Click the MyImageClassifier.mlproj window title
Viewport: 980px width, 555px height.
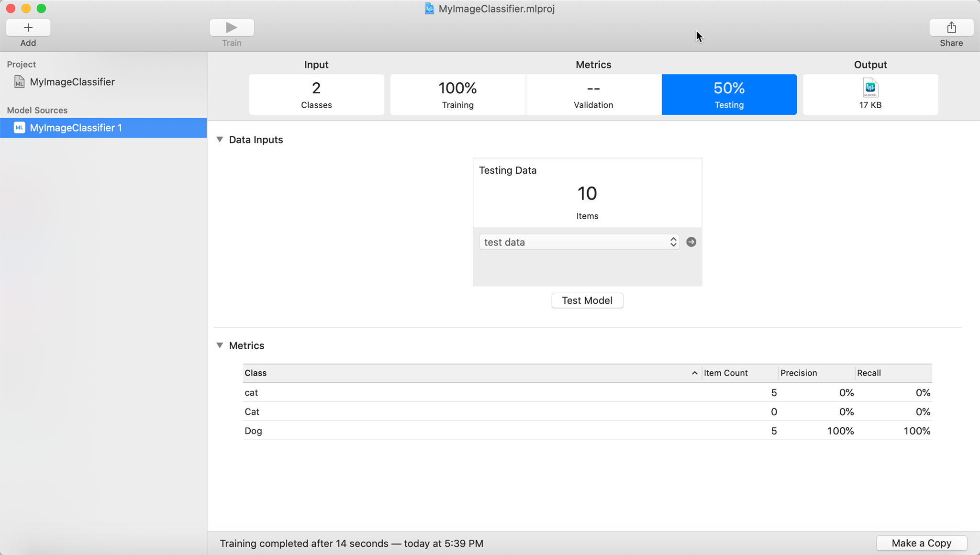pyautogui.click(x=496, y=9)
